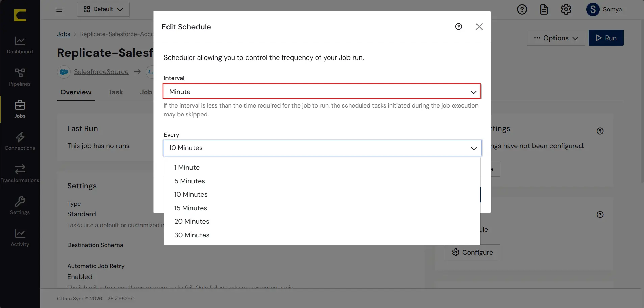
Task: Click the CData Sync logo
Action: pyautogui.click(x=20, y=15)
